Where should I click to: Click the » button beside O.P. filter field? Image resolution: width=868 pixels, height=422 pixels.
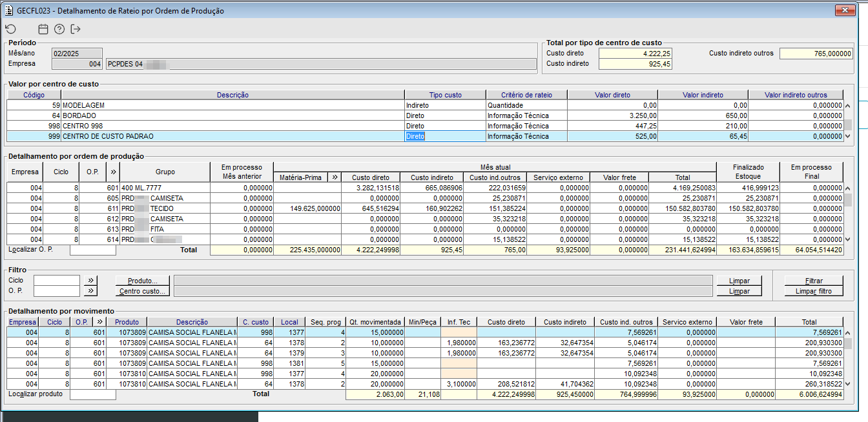coord(91,292)
